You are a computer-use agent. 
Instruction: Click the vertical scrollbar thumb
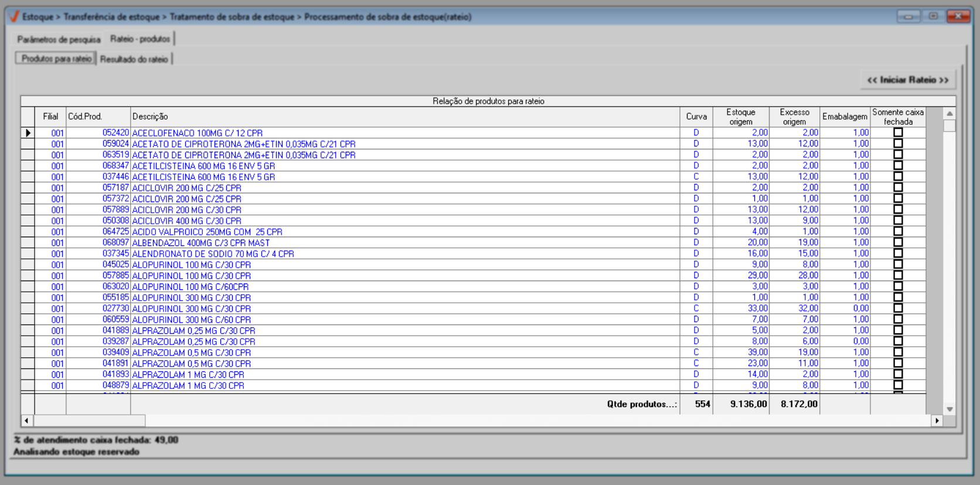[x=950, y=126]
